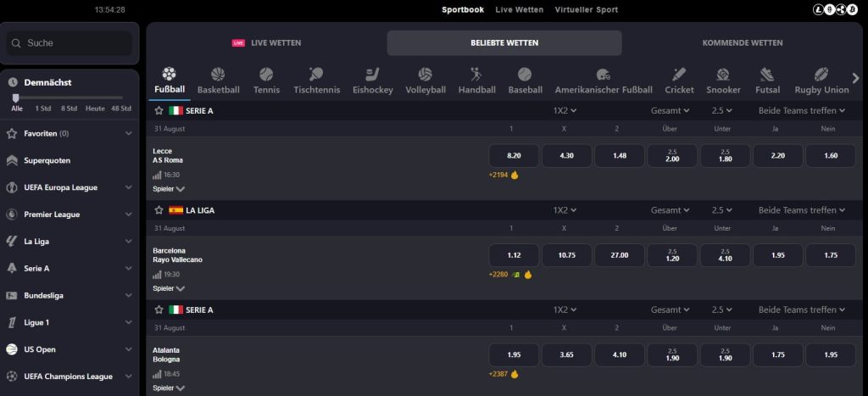
Task: Bet on Barcelona draw at 10.75
Action: 567,255
